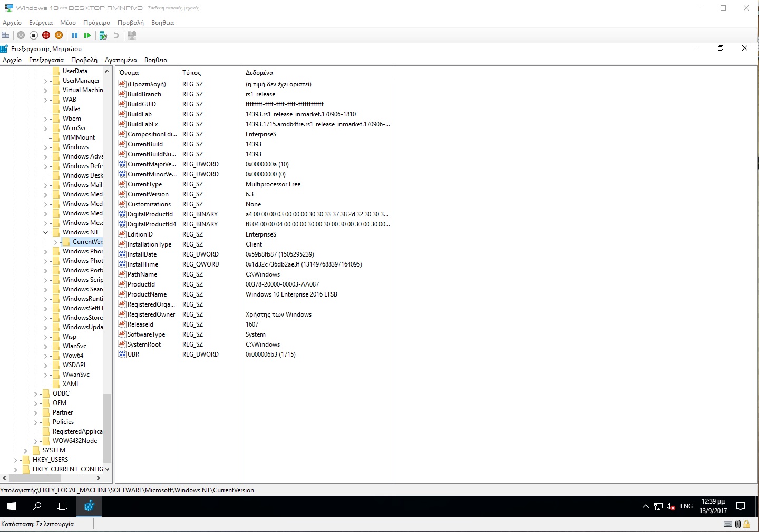The height and width of the screenshot is (532, 759).
Task: Click the string icon beside ProductName
Action: click(x=122, y=294)
